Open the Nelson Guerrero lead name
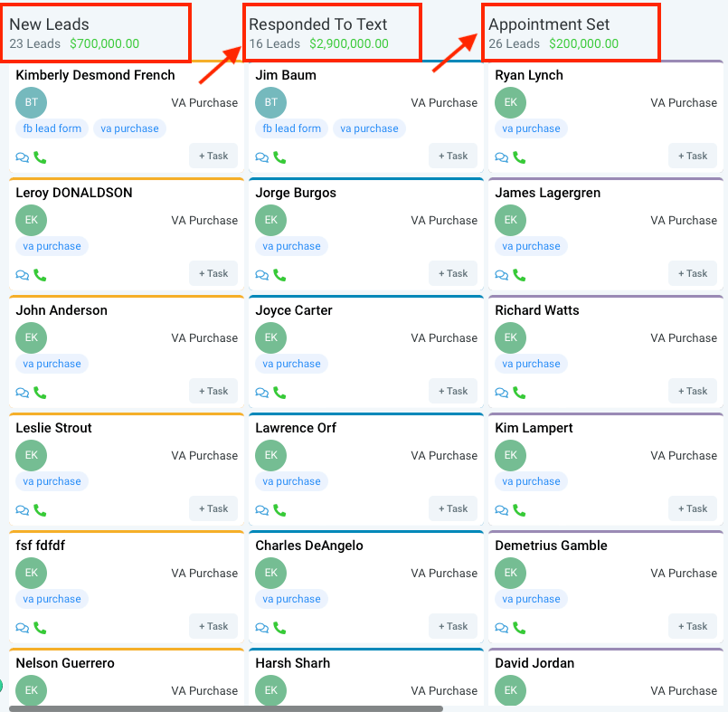728x712 pixels. 65,662
